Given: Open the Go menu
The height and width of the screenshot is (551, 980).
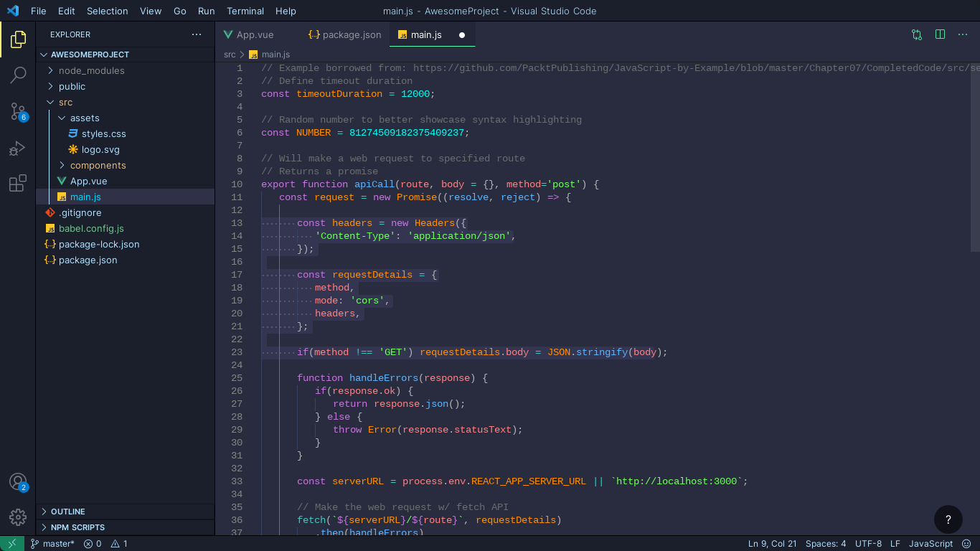Looking at the screenshot, I should pyautogui.click(x=180, y=11).
